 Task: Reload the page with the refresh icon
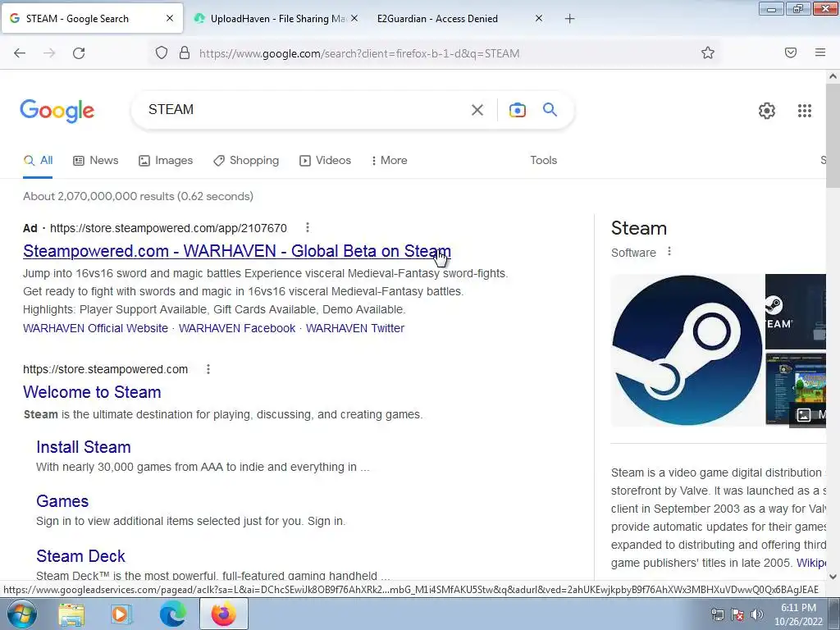pos(79,53)
